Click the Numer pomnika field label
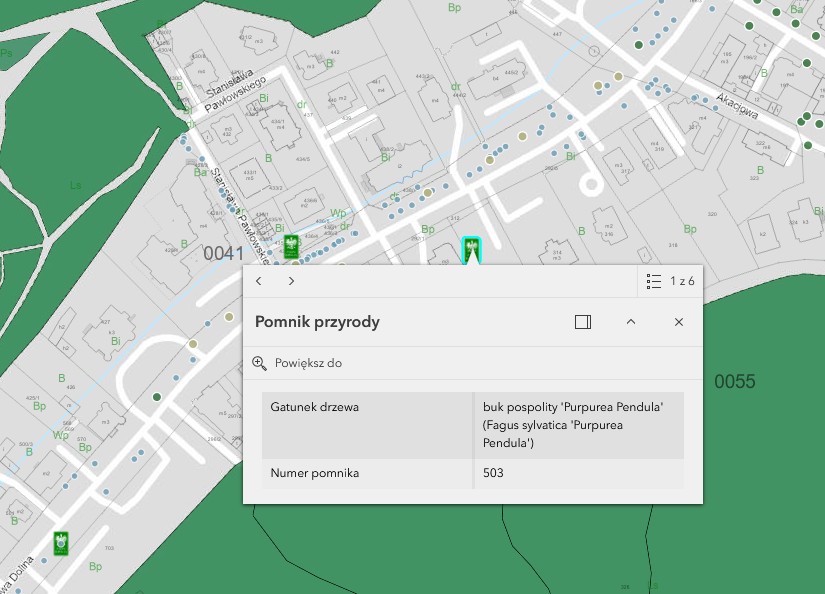 coord(315,473)
